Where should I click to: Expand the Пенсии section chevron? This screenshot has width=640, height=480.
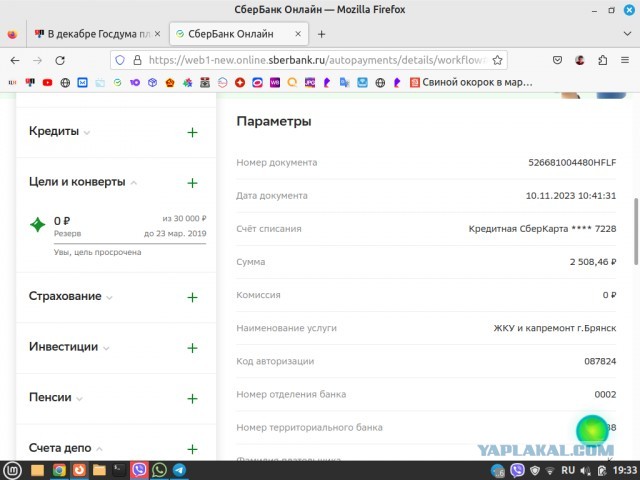point(79,398)
